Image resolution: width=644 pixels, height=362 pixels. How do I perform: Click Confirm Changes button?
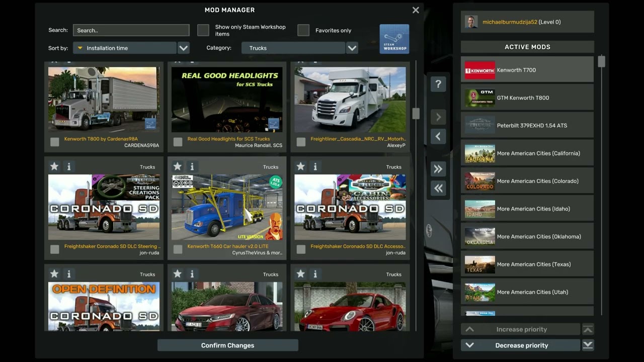[227, 345]
